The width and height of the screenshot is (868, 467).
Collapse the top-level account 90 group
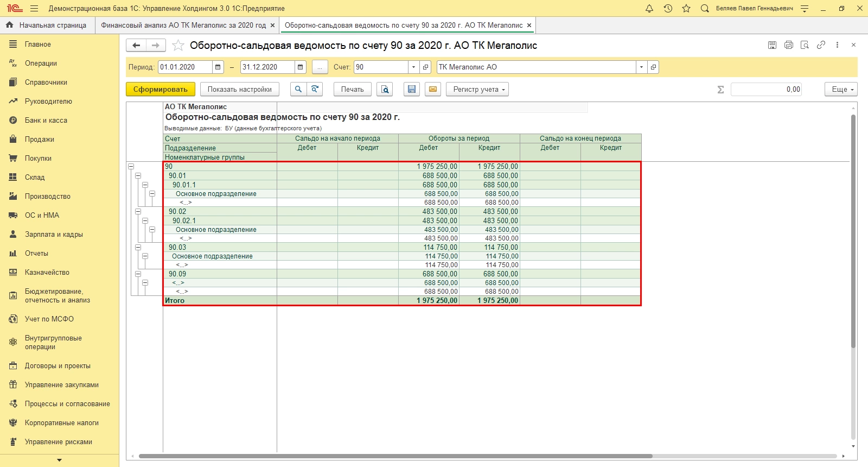pos(131,167)
